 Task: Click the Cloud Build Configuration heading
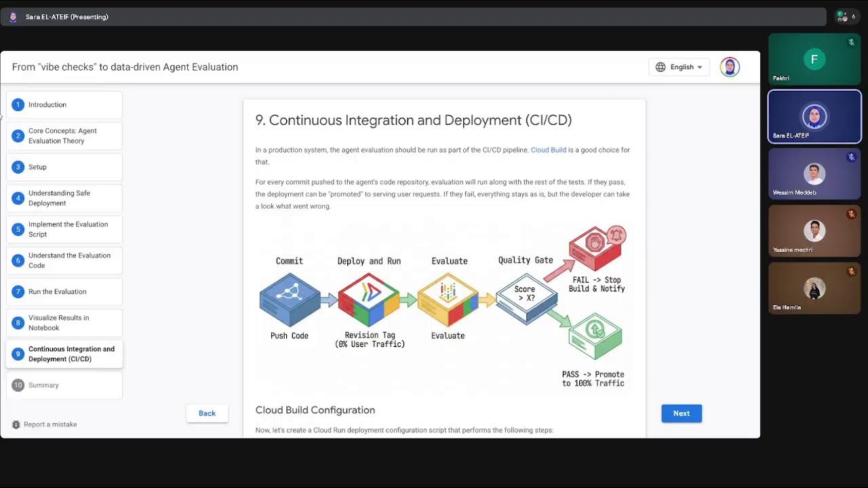315,410
